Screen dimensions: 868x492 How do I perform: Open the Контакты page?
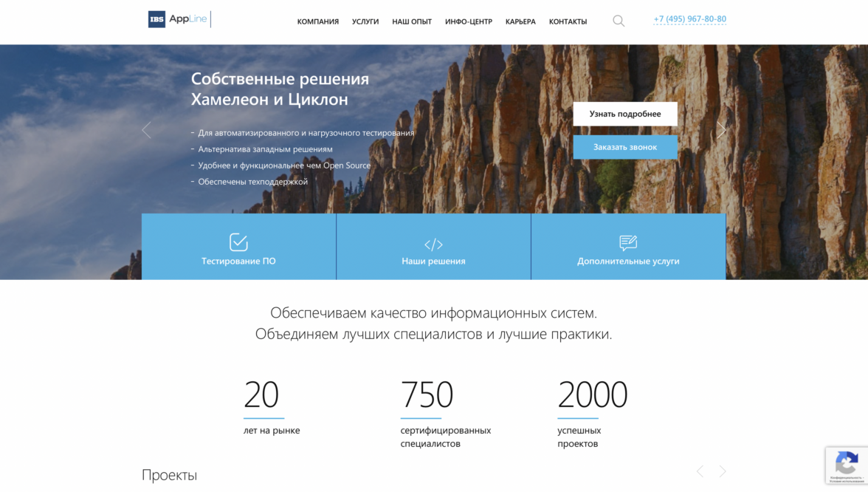pyautogui.click(x=568, y=22)
